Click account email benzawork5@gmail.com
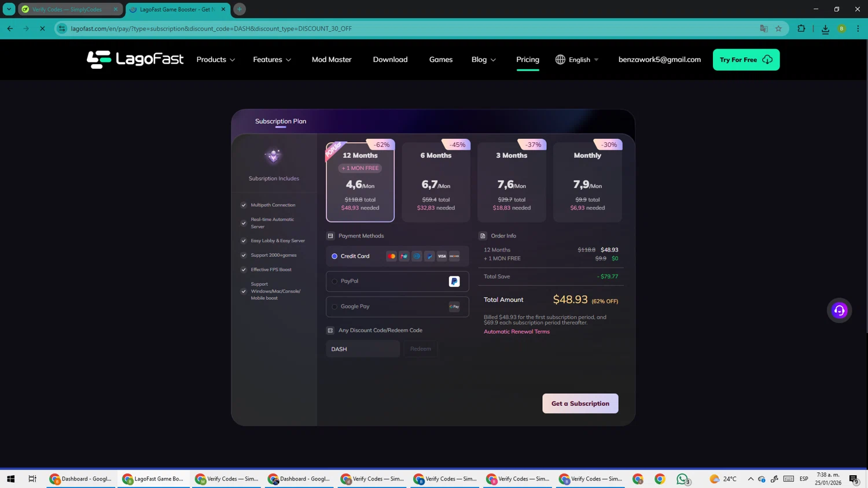 659,60
